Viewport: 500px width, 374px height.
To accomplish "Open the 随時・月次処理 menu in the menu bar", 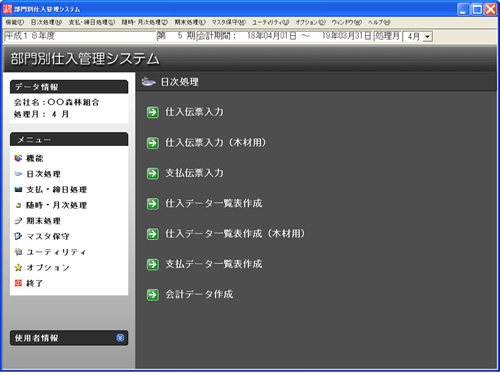I will coord(144,22).
